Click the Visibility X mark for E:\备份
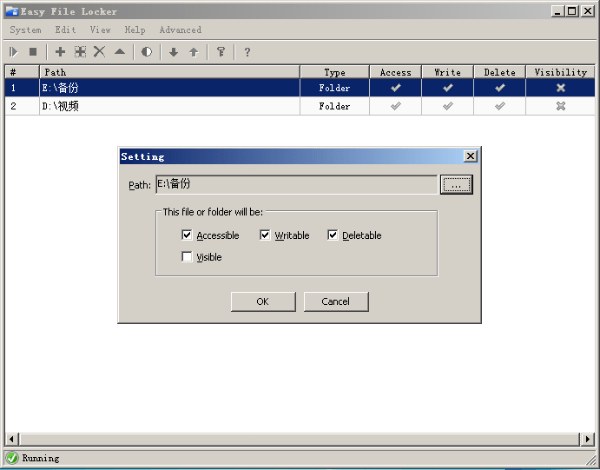This screenshot has width=600, height=470. (561, 88)
